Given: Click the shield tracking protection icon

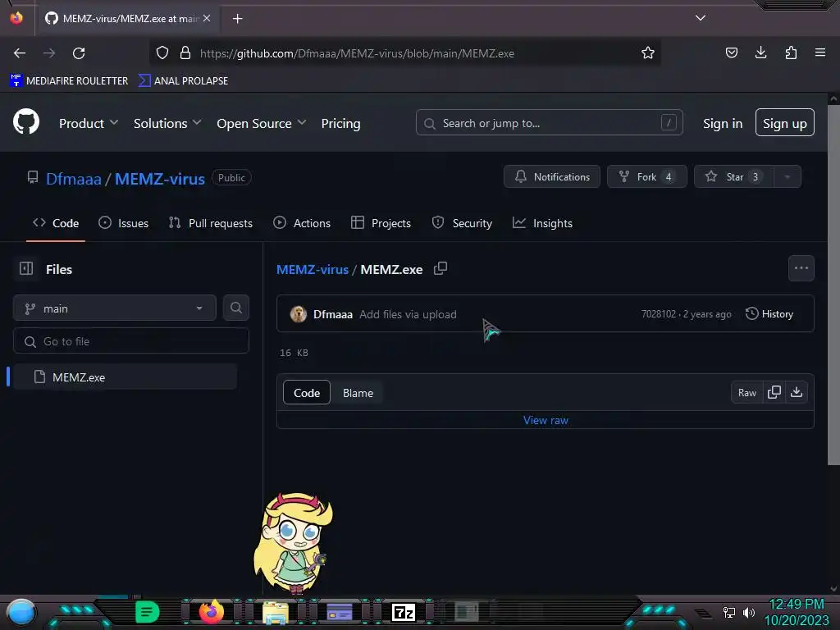Looking at the screenshot, I should [162, 53].
